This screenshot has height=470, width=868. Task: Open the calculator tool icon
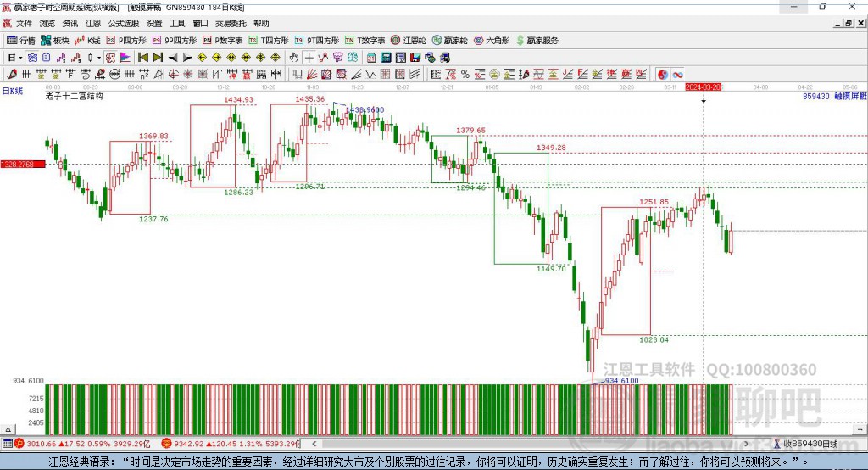tap(386, 57)
